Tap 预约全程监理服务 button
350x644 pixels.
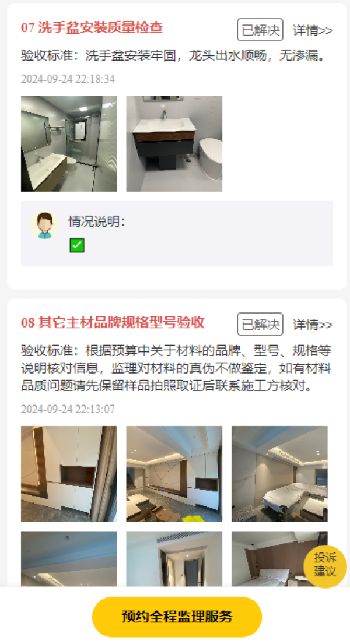(177, 617)
